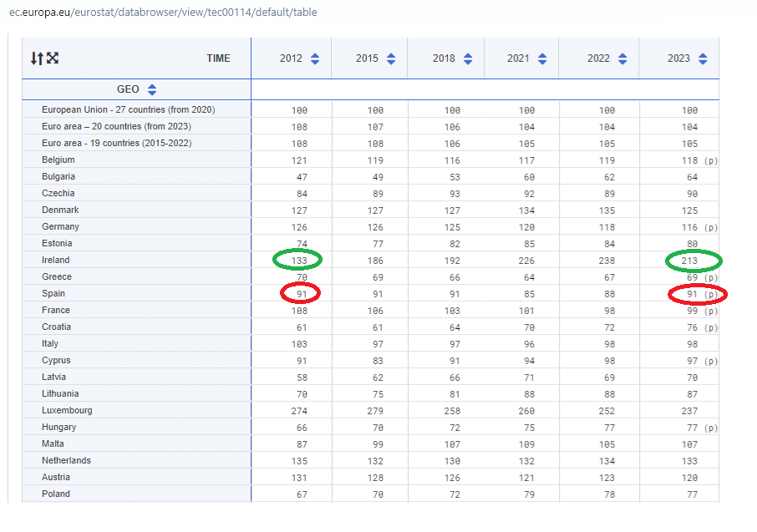Click the provisional (p) flag on Belgium 2023
Screen dimensions: 757x532
[710, 160]
